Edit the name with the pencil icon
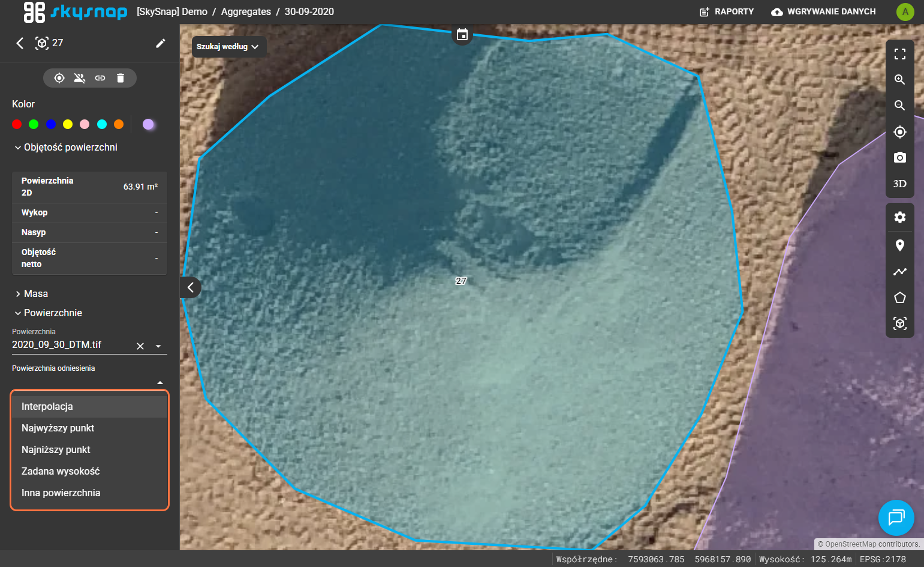The height and width of the screenshot is (567, 924). pyautogui.click(x=160, y=43)
